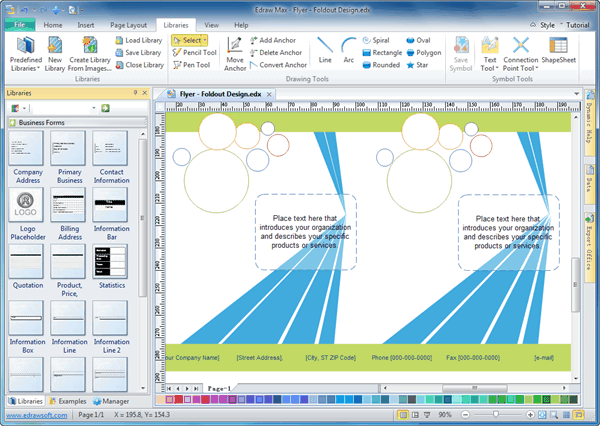This screenshot has height=426, width=600.
Task: Select the Spiral shape tool
Action: point(386,40)
